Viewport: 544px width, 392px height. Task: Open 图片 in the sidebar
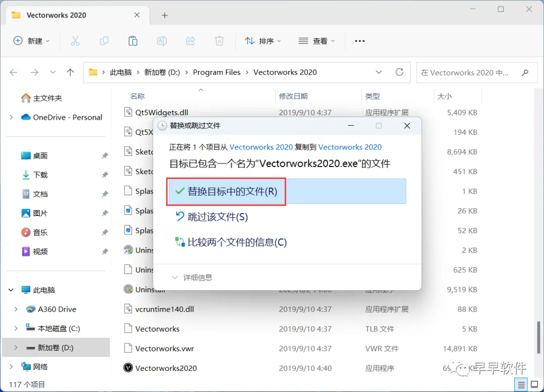click(x=35, y=213)
